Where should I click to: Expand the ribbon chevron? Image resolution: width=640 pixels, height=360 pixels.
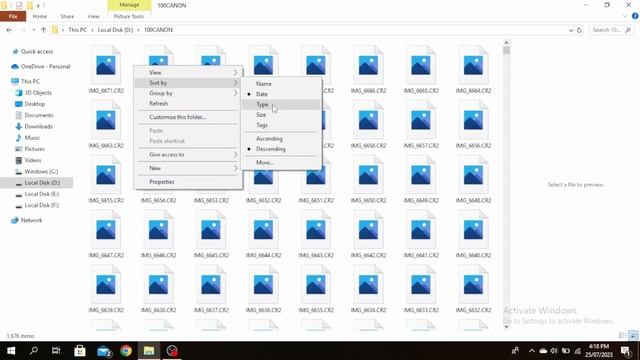pos(624,16)
